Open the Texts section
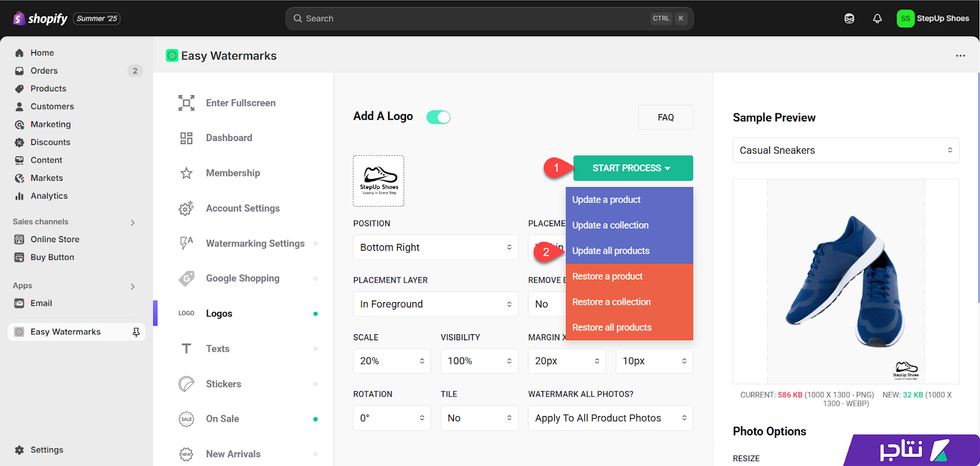Screen dimensions: 980x466 click(x=217, y=349)
